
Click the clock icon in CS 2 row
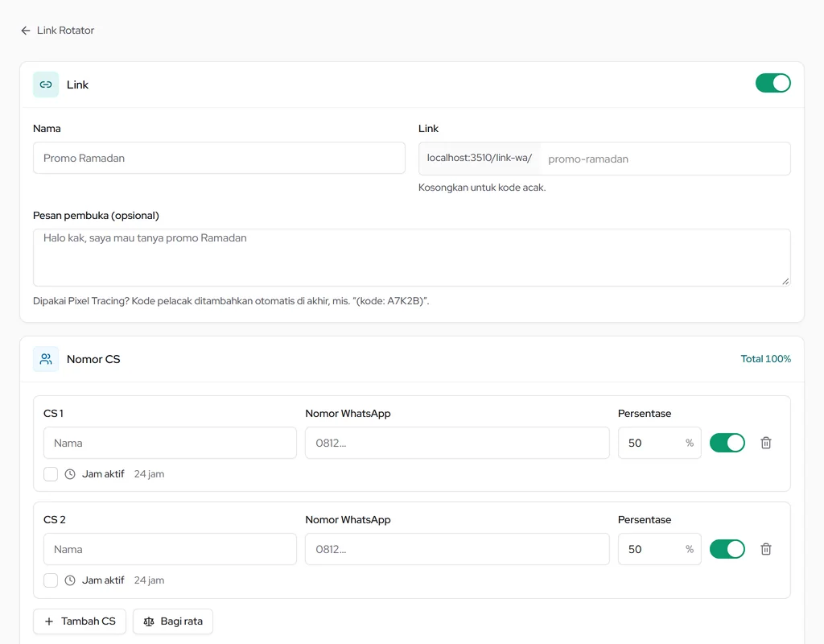[70, 580]
